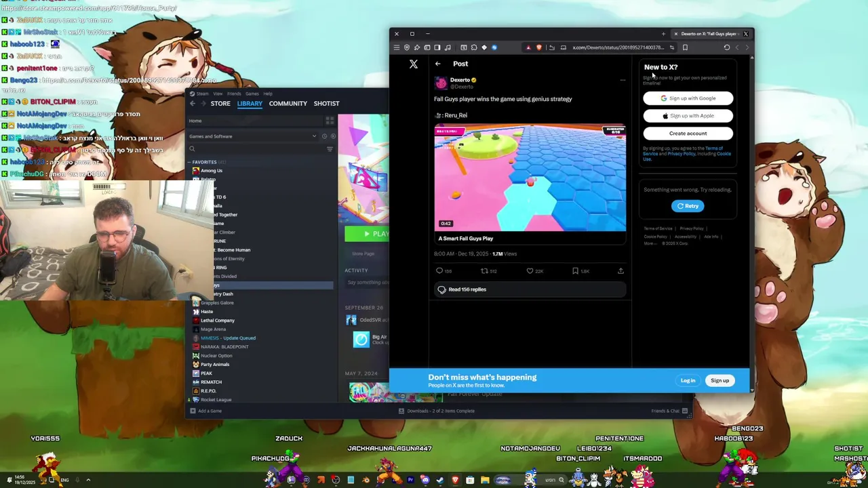
Task: Select NARAKA: BLADEPOINT in the Steam library
Action: (x=224, y=347)
